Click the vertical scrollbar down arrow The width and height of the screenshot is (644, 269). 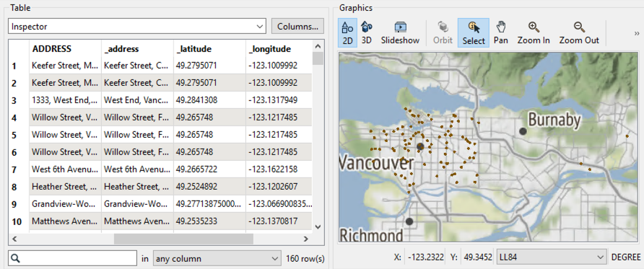point(318,226)
